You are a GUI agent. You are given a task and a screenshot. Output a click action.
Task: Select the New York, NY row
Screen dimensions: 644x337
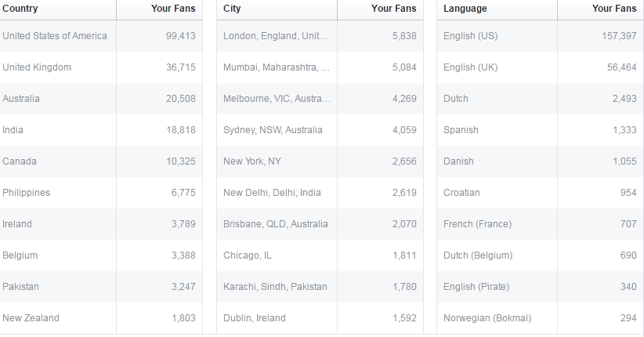(320, 161)
